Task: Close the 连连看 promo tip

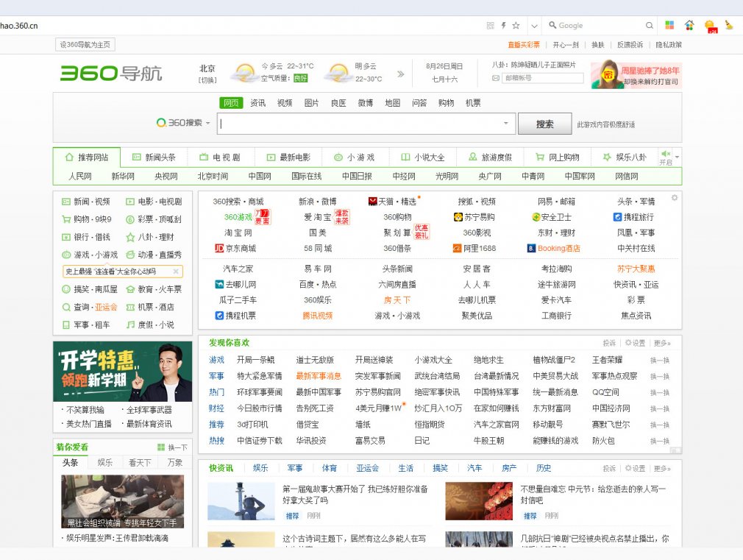Action: pos(176,272)
